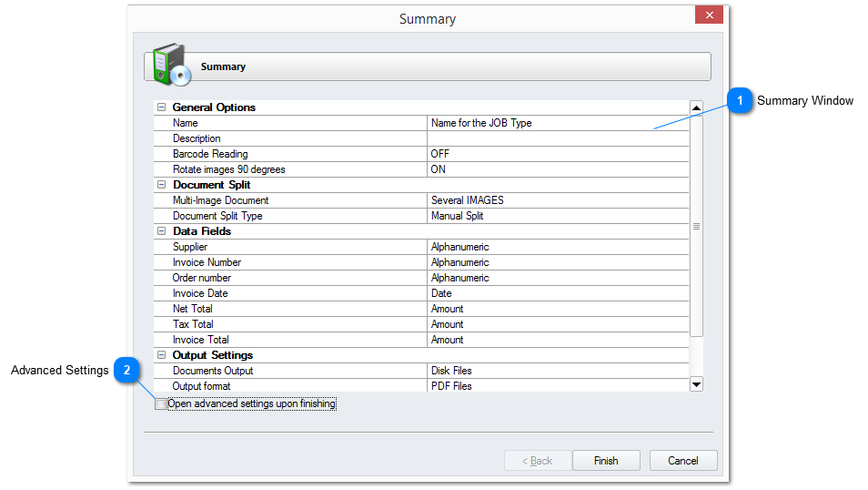This screenshot has height=490, width=868.
Task: Click the ON value for Rotate images
Action: click(x=438, y=169)
